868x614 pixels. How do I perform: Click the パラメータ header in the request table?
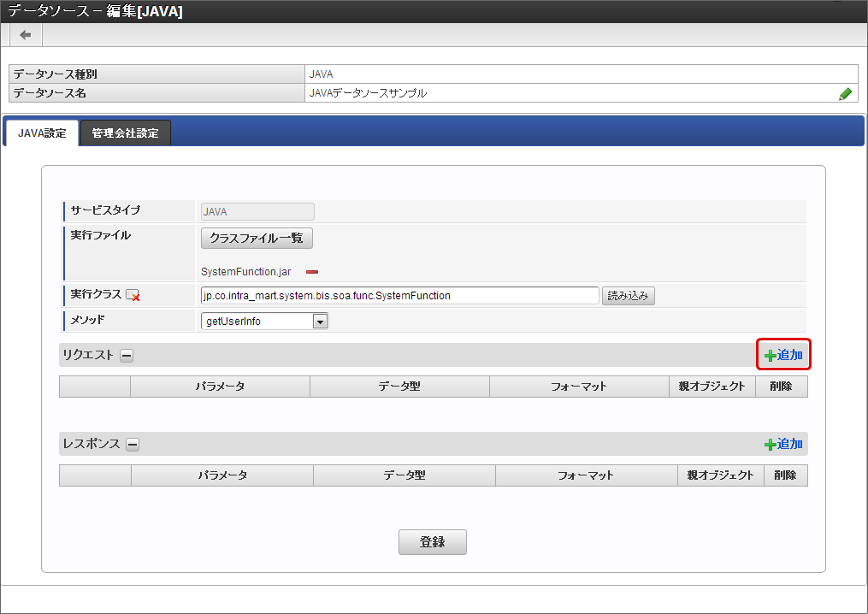pyautogui.click(x=220, y=387)
